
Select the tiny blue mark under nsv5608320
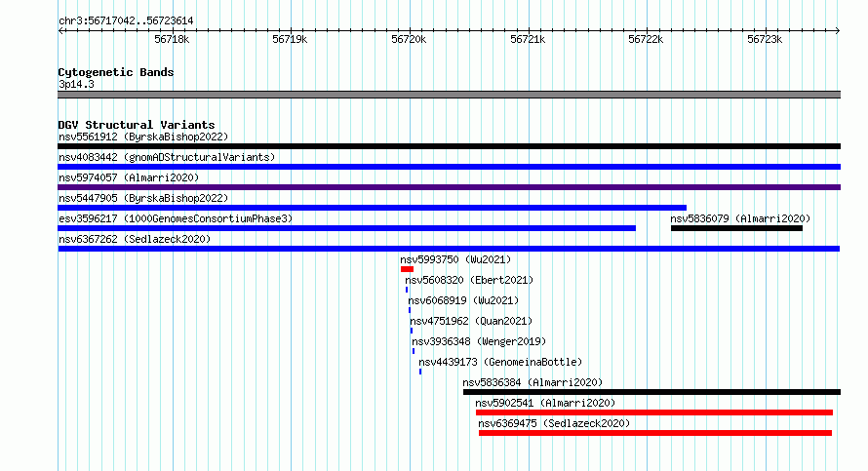tap(407, 290)
